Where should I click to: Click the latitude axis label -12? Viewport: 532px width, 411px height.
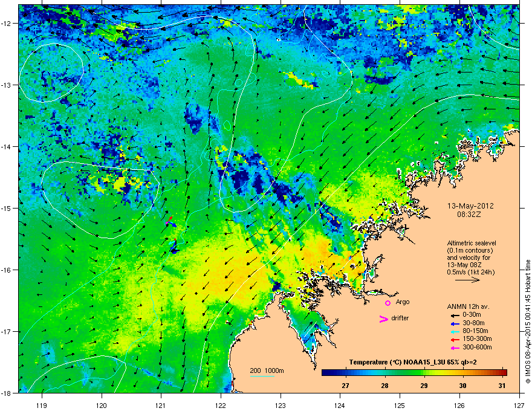(6, 24)
